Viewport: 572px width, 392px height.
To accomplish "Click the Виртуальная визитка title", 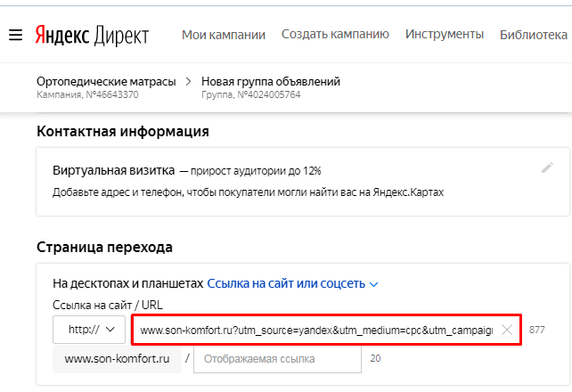I will tap(113, 169).
